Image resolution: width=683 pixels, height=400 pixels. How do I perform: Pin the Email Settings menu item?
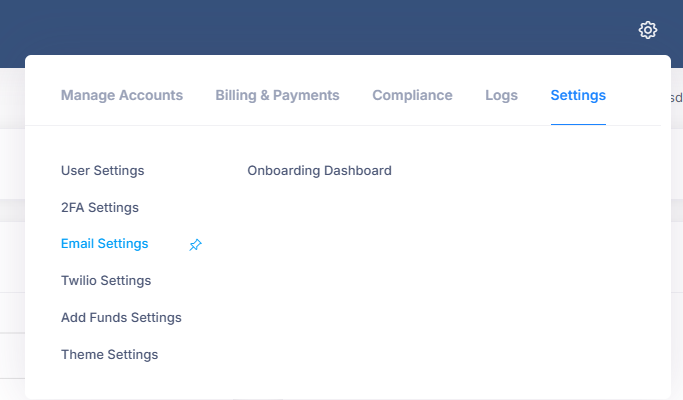[x=196, y=245]
